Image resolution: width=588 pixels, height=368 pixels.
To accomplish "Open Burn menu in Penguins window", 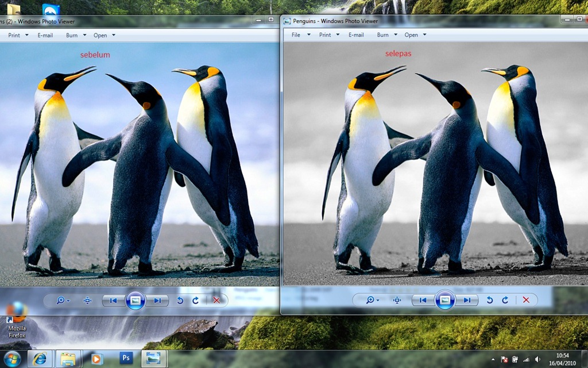I will (383, 34).
